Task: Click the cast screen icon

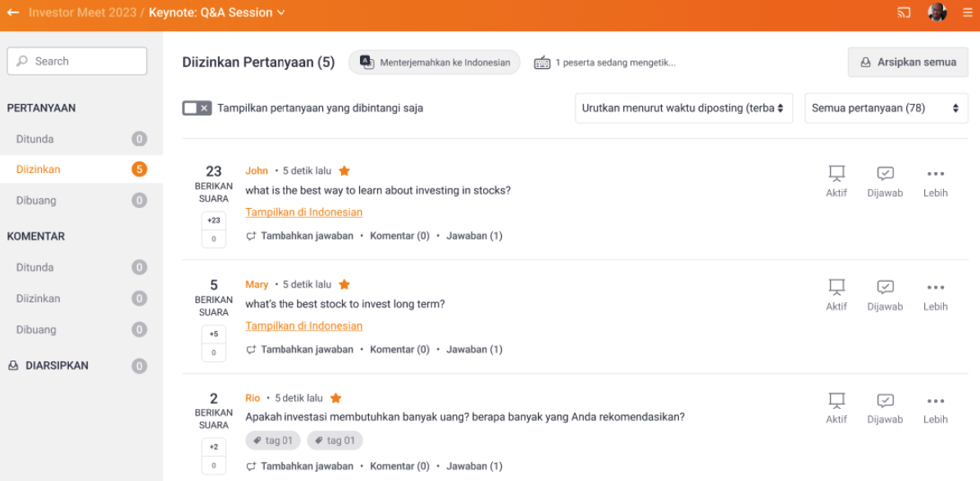Action: [904, 12]
